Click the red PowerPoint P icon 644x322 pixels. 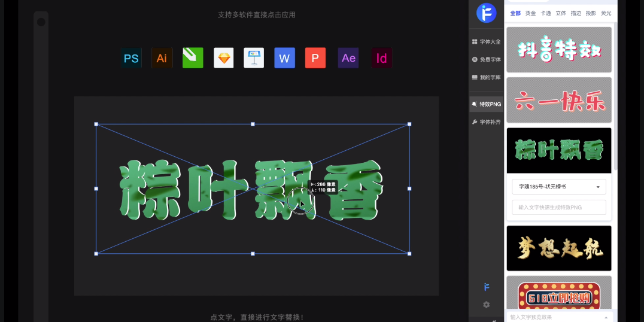[315, 58]
